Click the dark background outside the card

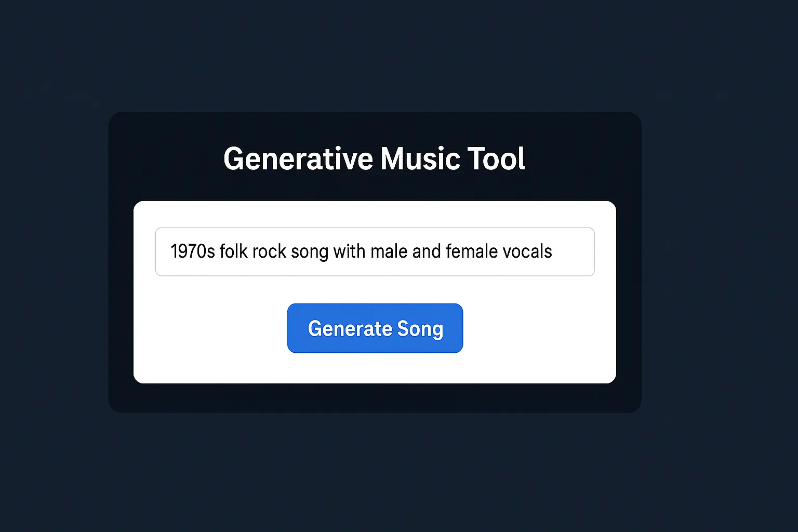pos(62,457)
